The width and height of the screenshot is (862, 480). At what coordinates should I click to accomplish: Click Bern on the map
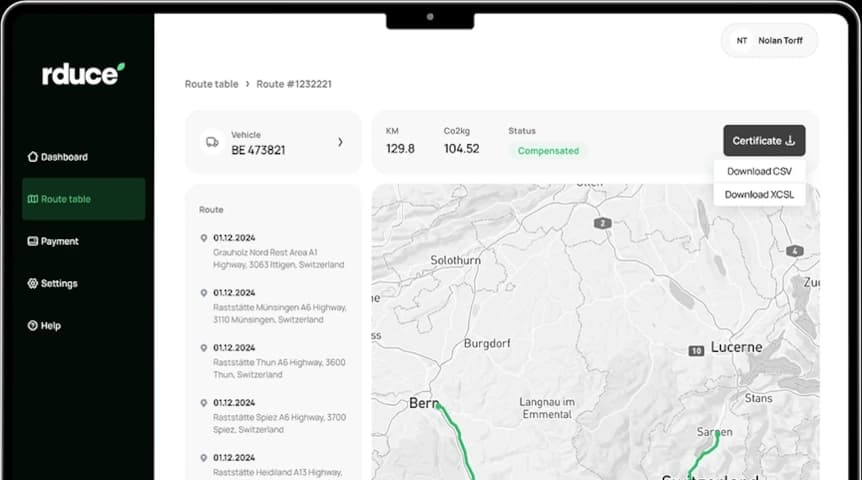(x=424, y=403)
